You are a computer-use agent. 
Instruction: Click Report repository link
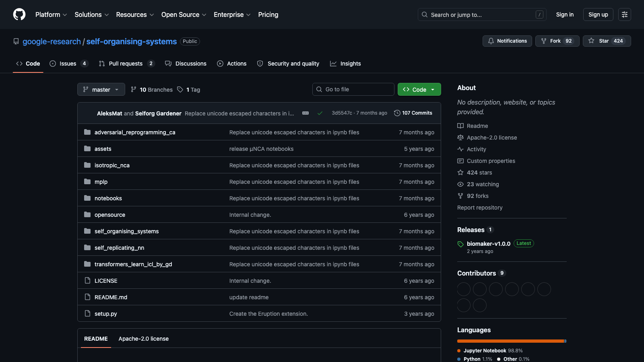pos(480,208)
